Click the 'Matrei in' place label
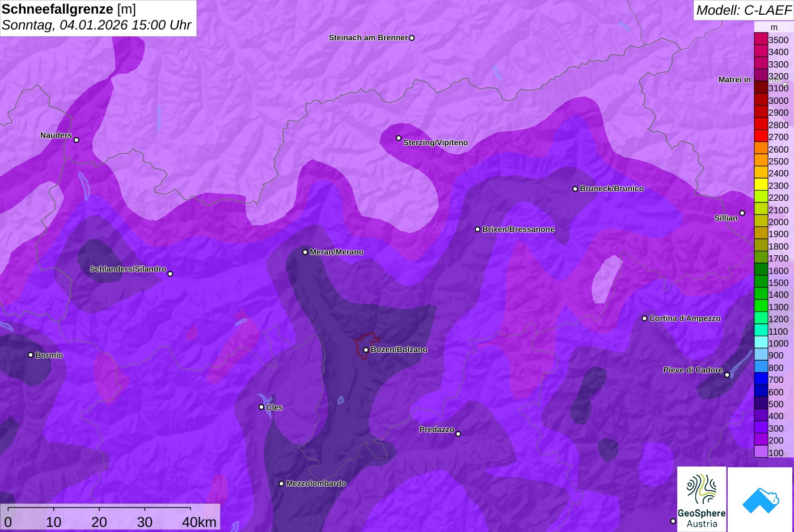Image resolution: width=794 pixels, height=532 pixels. point(734,79)
